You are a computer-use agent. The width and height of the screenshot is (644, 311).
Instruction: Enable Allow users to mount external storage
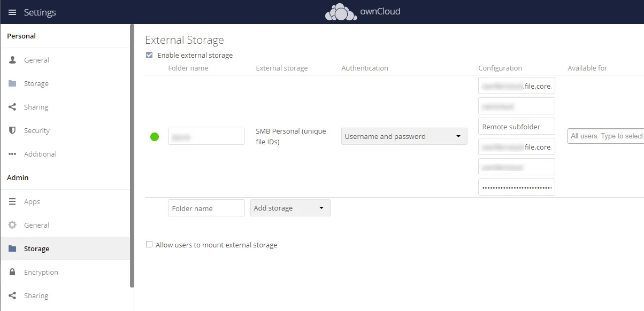[x=149, y=245]
